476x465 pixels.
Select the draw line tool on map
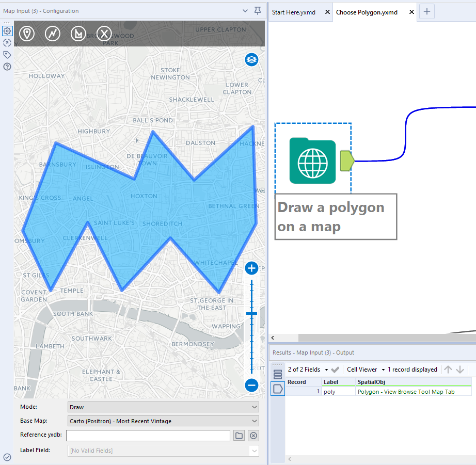(x=52, y=34)
